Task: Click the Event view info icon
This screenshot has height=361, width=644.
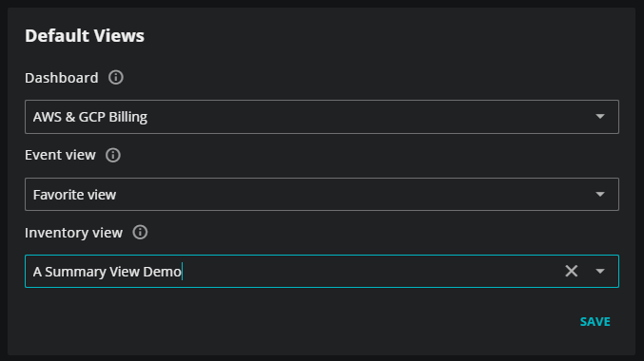Action: point(113,155)
